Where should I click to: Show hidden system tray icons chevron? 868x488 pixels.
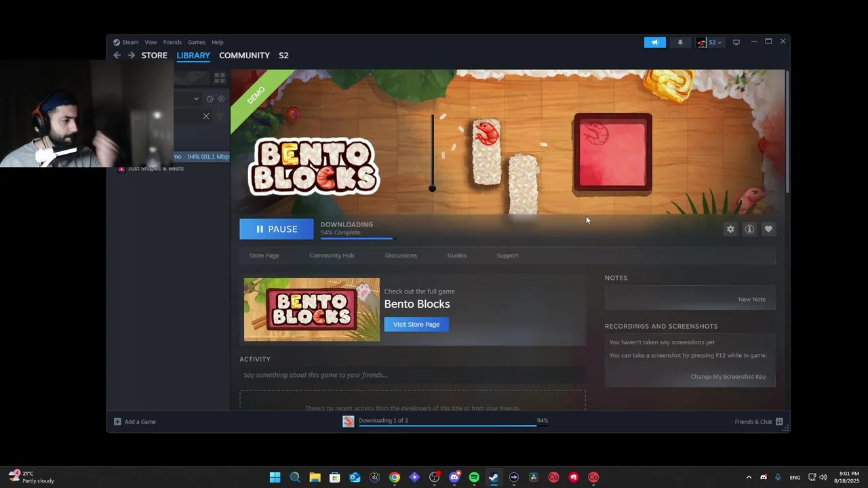click(x=749, y=477)
